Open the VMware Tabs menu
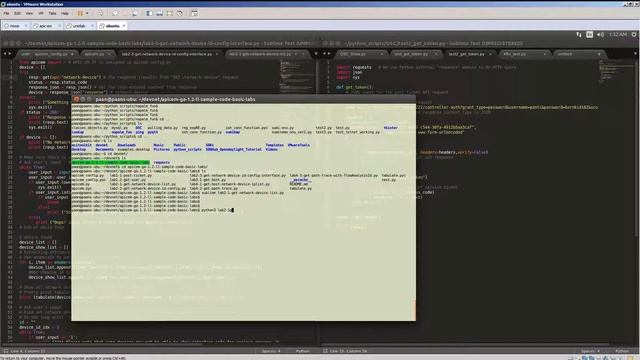640x360 pixels. point(52,13)
